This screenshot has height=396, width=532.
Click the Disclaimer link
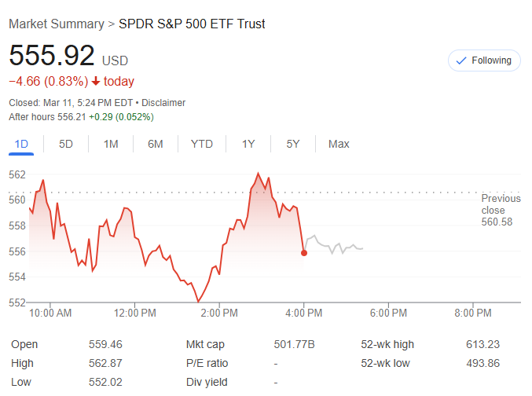point(164,103)
